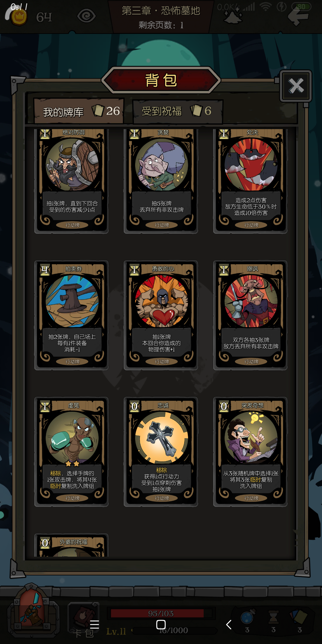Toggle the eye visibility icon in top bar
This screenshot has height=644, width=322.
[86, 16]
